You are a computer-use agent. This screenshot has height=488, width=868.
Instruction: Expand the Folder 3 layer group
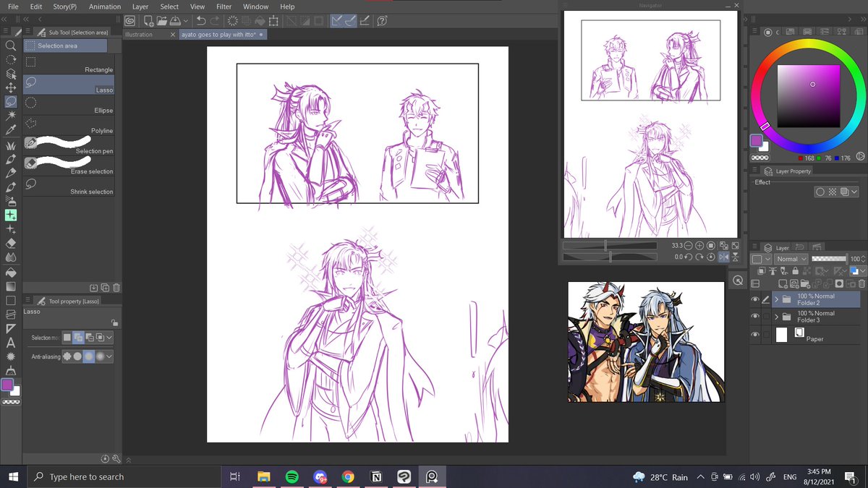point(776,317)
